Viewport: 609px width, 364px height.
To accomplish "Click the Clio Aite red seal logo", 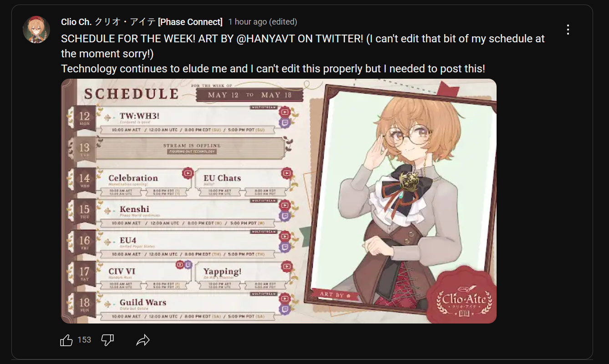I will [464, 297].
